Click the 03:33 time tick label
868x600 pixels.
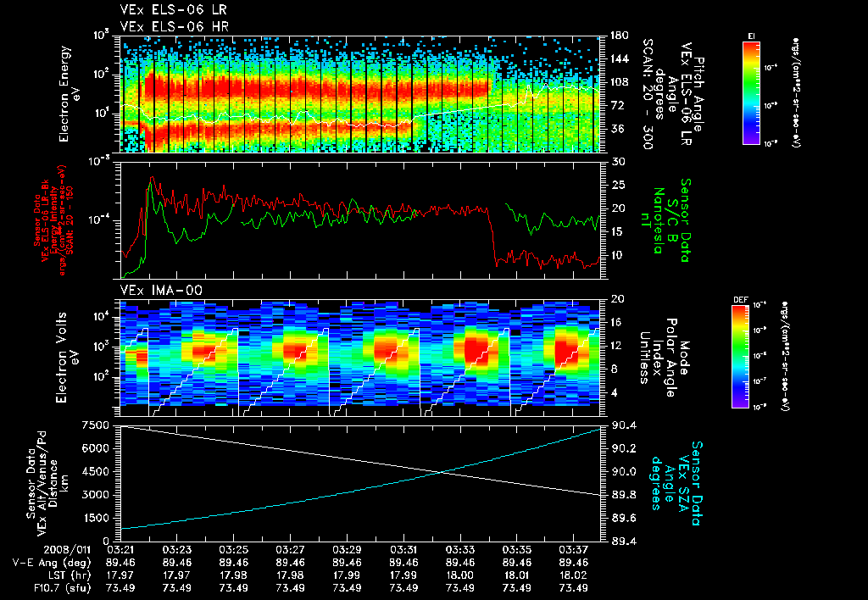[x=460, y=550]
